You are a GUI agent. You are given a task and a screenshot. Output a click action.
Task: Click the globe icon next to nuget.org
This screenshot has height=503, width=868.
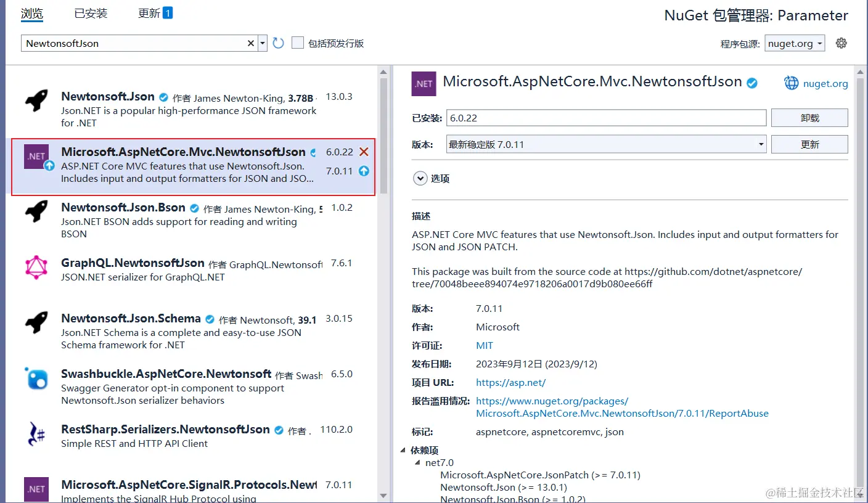791,83
